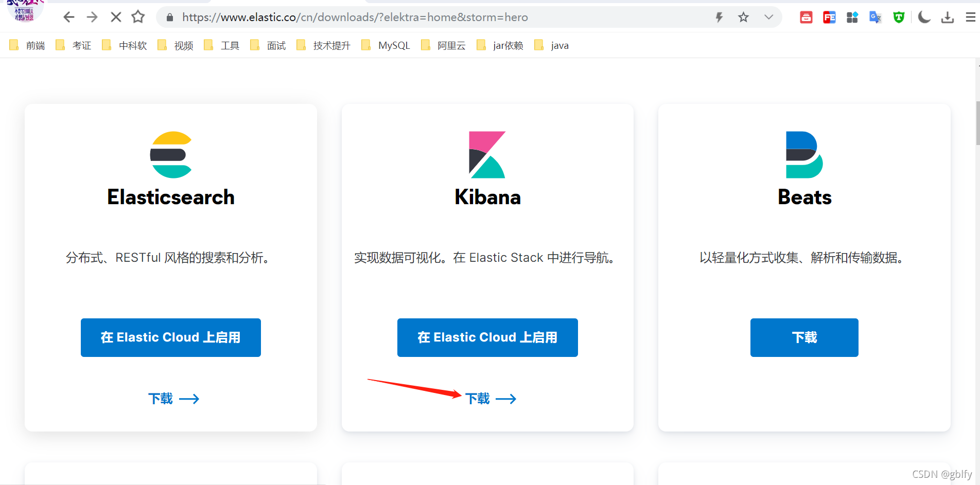
Task: Expand the address bar dropdown arrow
Action: click(768, 17)
